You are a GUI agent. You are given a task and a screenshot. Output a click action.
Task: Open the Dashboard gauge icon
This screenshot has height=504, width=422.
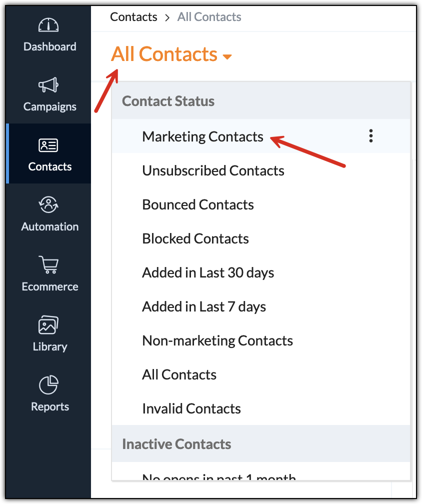pyautogui.click(x=48, y=25)
